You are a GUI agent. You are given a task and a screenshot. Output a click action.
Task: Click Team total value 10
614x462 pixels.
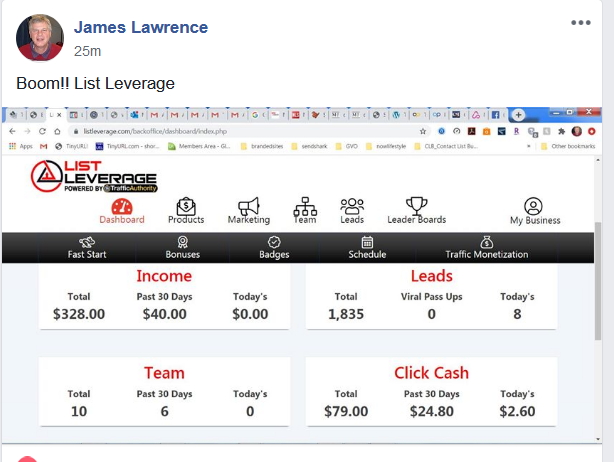tap(79, 411)
